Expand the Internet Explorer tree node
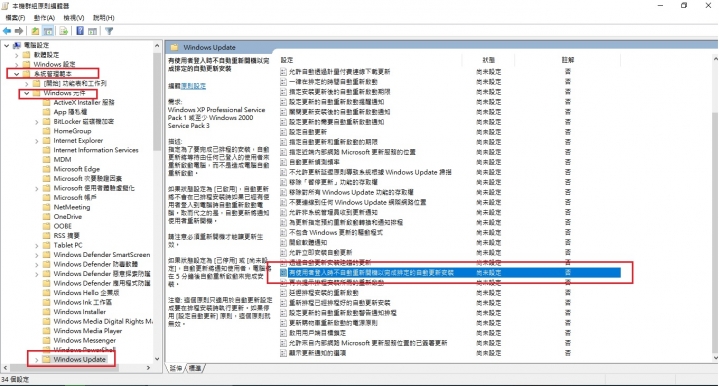 [x=37, y=141]
